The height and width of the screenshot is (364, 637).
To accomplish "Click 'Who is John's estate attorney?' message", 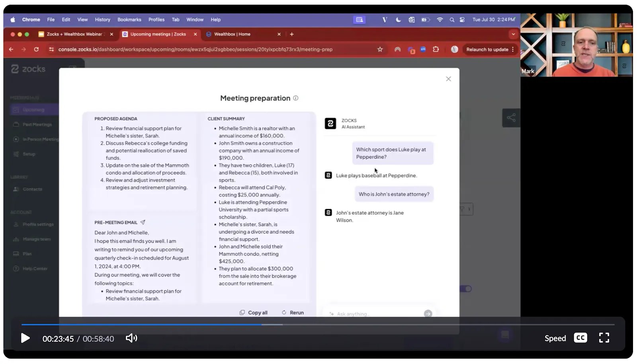I will point(394,194).
